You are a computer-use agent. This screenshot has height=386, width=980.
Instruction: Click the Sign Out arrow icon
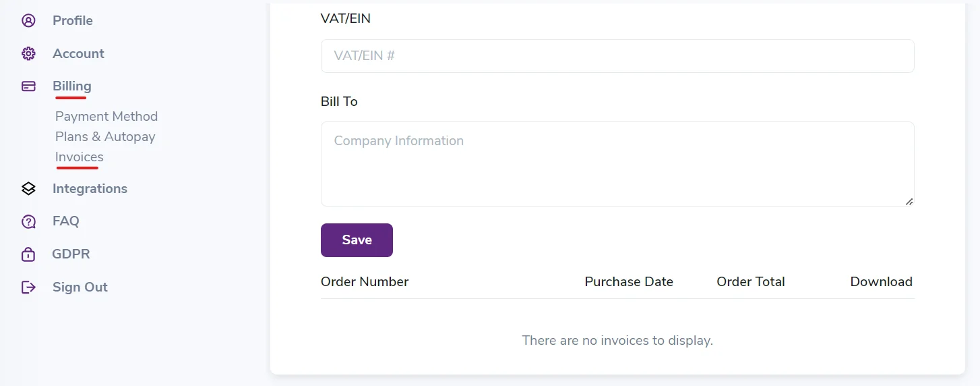28,287
